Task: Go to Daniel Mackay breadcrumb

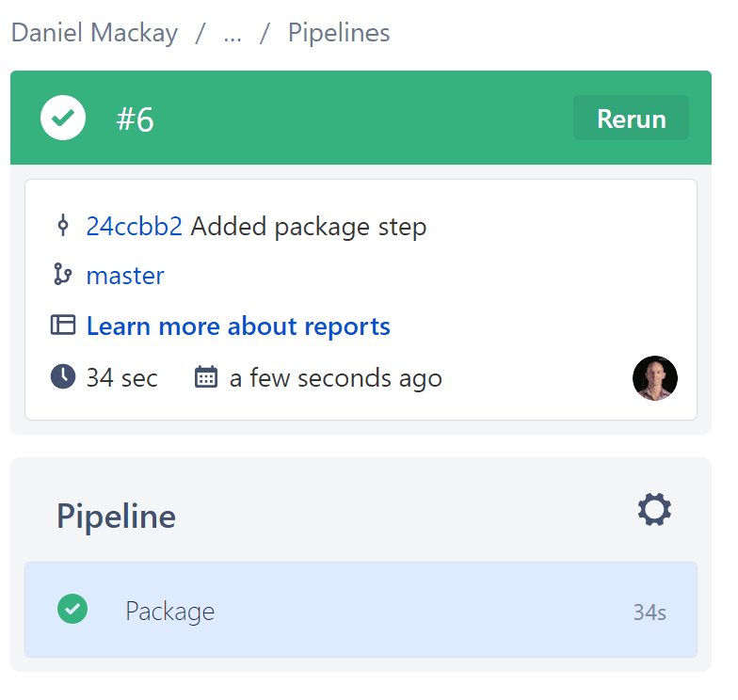Action: 94,32
